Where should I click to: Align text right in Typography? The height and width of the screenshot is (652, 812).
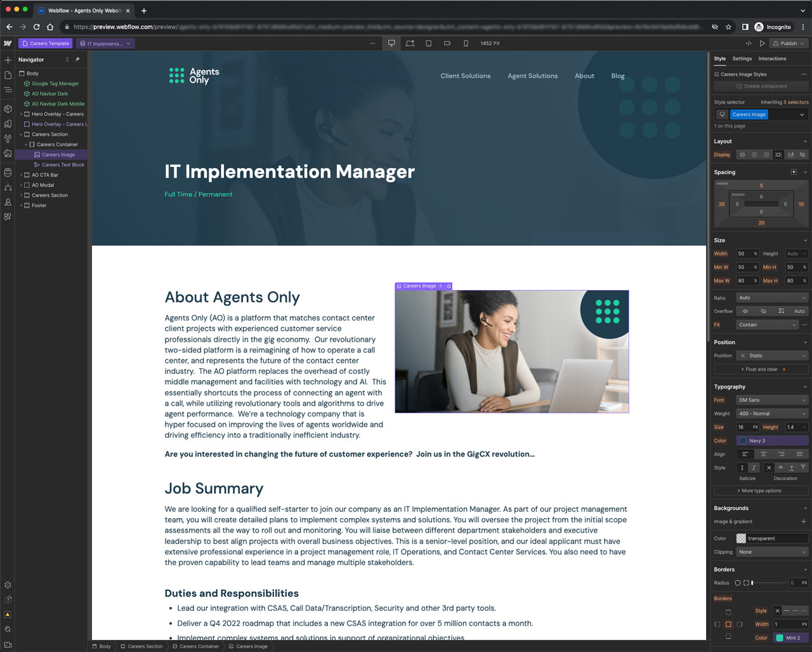tap(782, 454)
